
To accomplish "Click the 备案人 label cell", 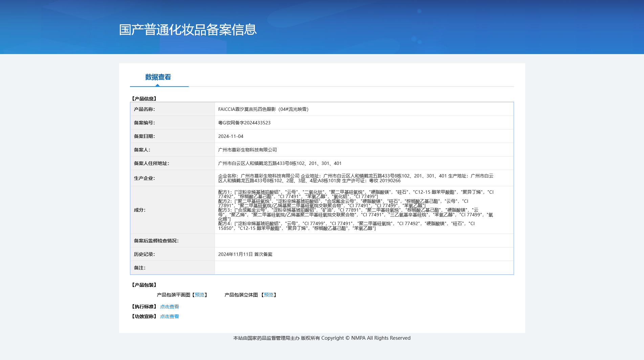I will pyautogui.click(x=173, y=150).
